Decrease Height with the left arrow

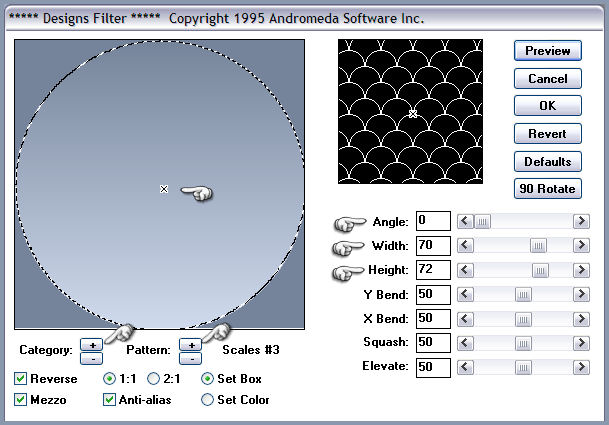point(465,270)
